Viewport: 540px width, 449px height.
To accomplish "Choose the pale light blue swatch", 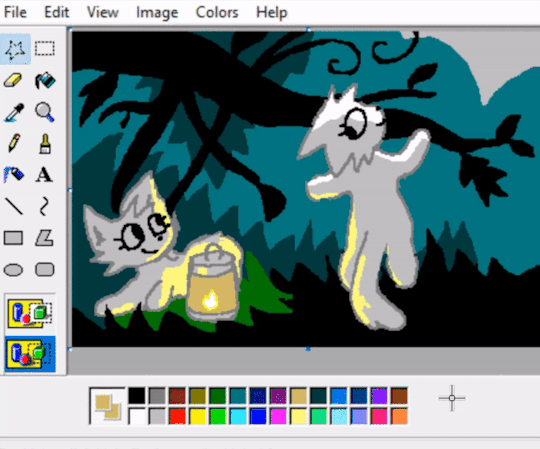I will click(x=339, y=416).
